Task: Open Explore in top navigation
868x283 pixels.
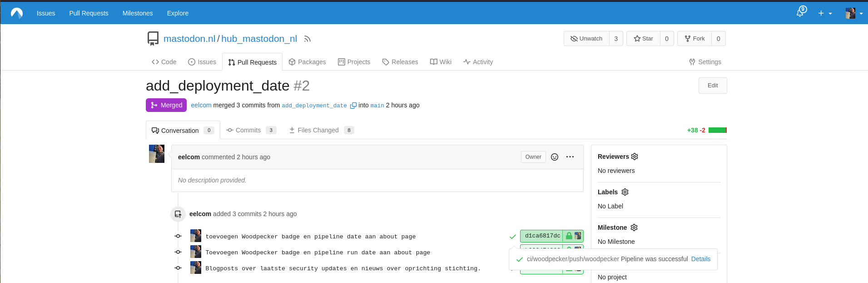Action: pyautogui.click(x=178, y=13)
